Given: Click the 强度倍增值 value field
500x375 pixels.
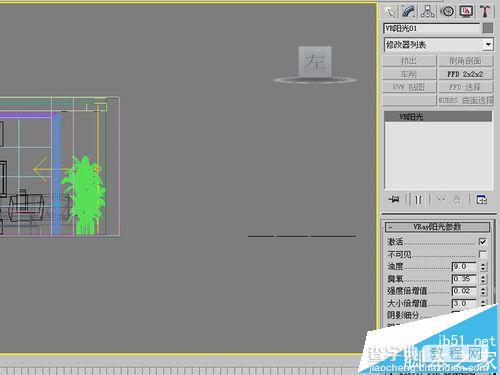Looking at the screenshot, I should point(464,291).
